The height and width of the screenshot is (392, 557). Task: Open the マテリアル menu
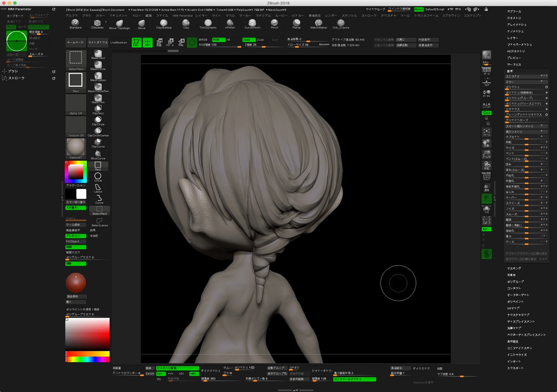coord(263,15)
